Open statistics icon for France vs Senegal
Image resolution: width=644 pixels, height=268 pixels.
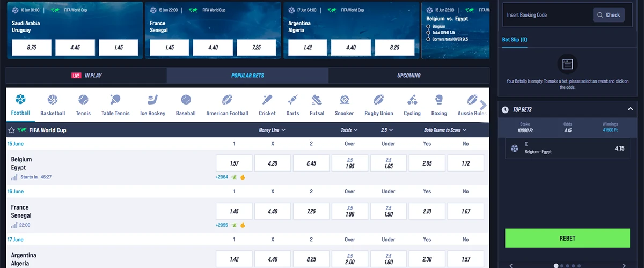[x=14, y=225]
